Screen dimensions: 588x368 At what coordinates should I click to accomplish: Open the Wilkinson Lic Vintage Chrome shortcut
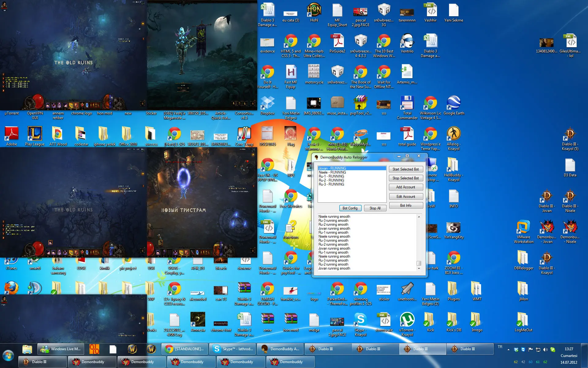coord(430,107)
